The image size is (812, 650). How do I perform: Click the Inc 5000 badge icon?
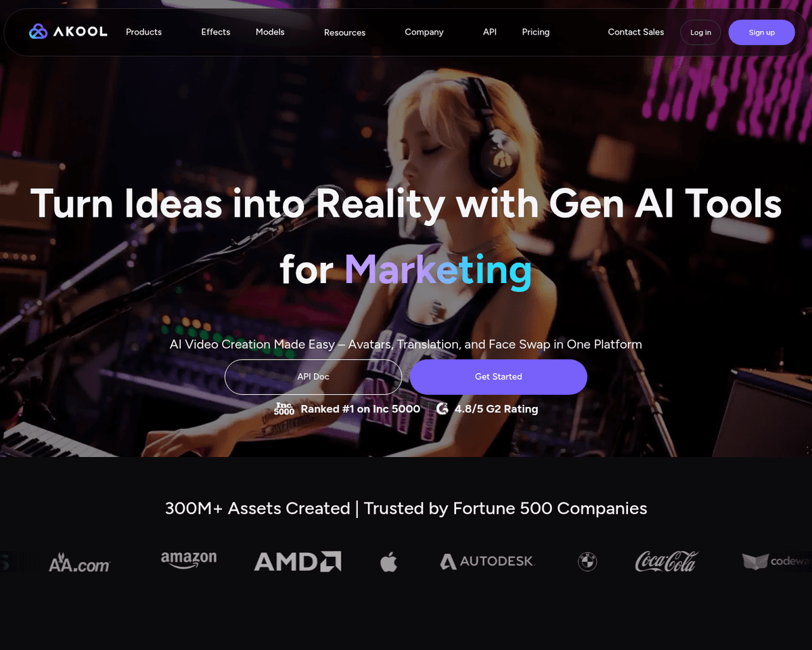tap(284, 408)
